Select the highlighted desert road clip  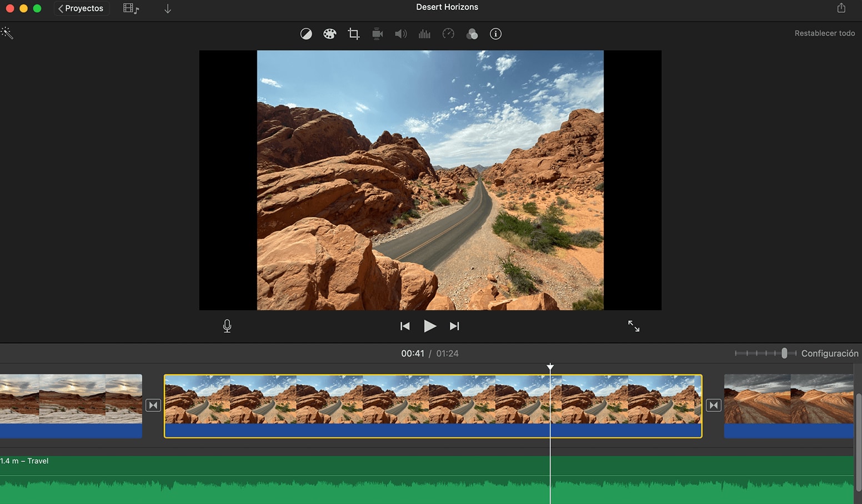[433, 406]
